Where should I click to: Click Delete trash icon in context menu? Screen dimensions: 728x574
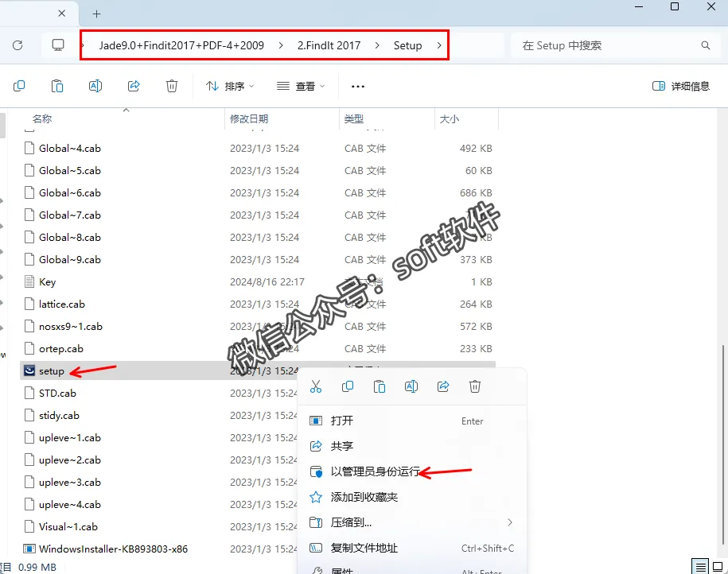(475, 386)
